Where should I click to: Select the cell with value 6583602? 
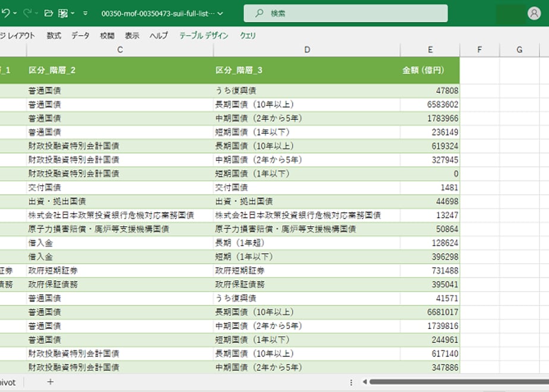point(430,105)
